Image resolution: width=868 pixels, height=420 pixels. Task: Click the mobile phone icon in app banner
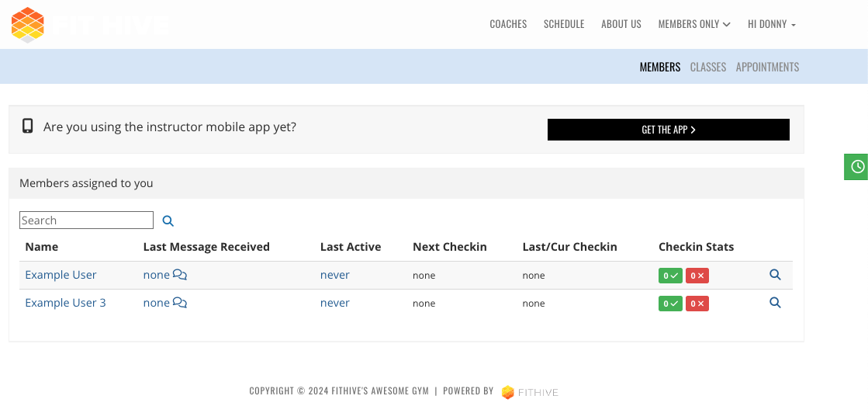[x=28, y=126]
